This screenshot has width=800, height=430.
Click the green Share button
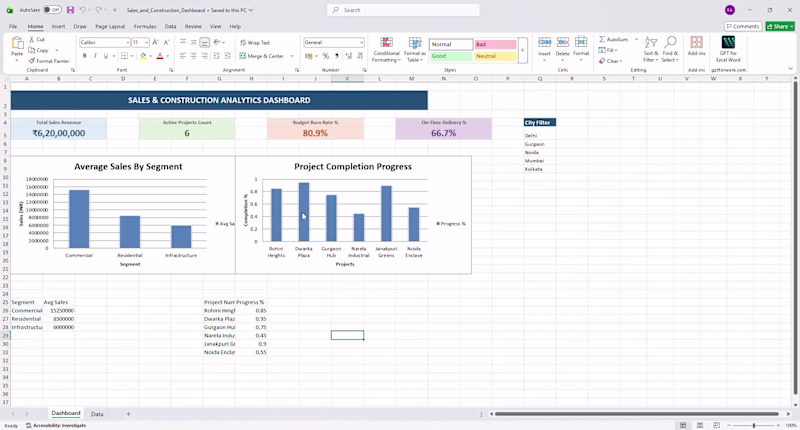780,27
